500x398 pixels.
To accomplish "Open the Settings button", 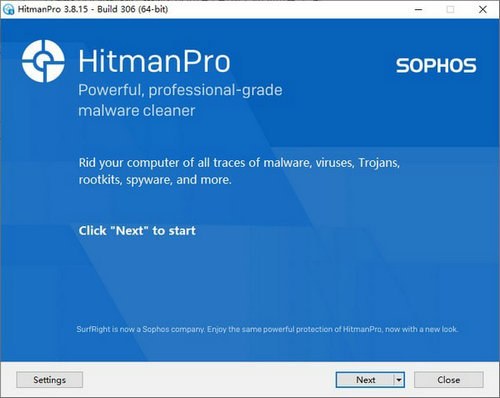I will click(x=49, y=380).
